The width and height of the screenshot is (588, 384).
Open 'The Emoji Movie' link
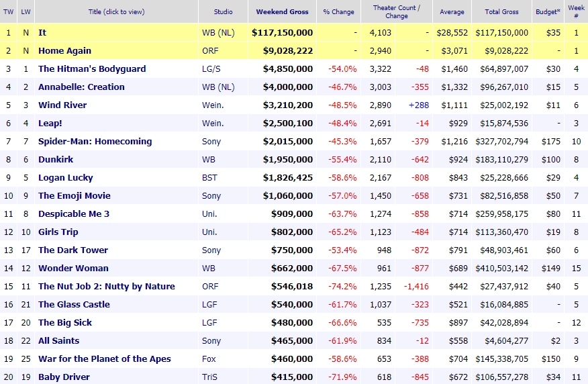coord(75,196)
